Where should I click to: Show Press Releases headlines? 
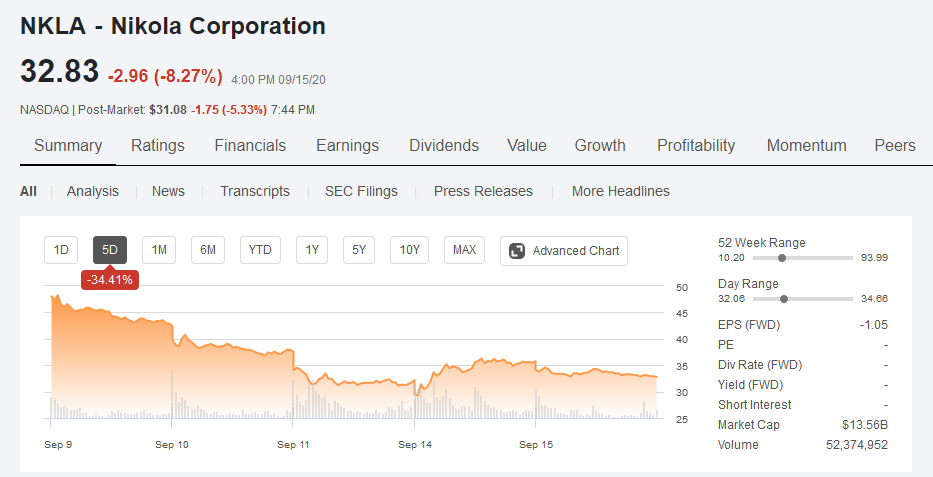coord(483,192)
